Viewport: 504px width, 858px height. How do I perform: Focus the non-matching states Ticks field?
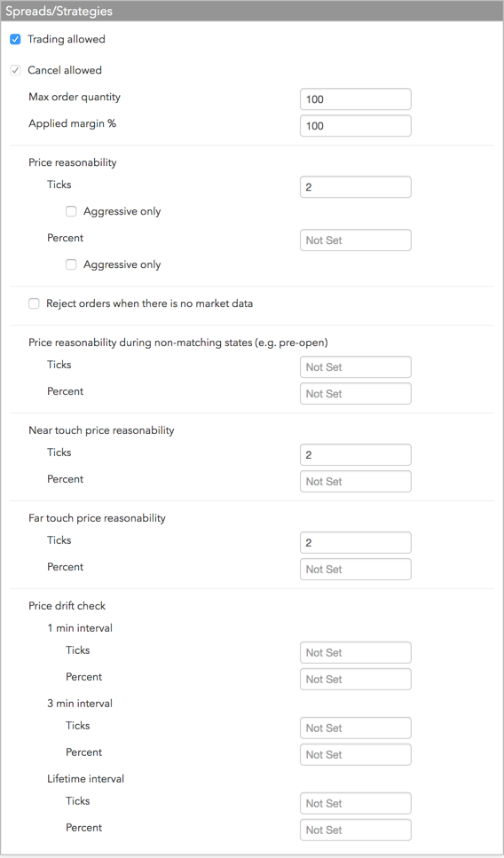click(356, 367)
